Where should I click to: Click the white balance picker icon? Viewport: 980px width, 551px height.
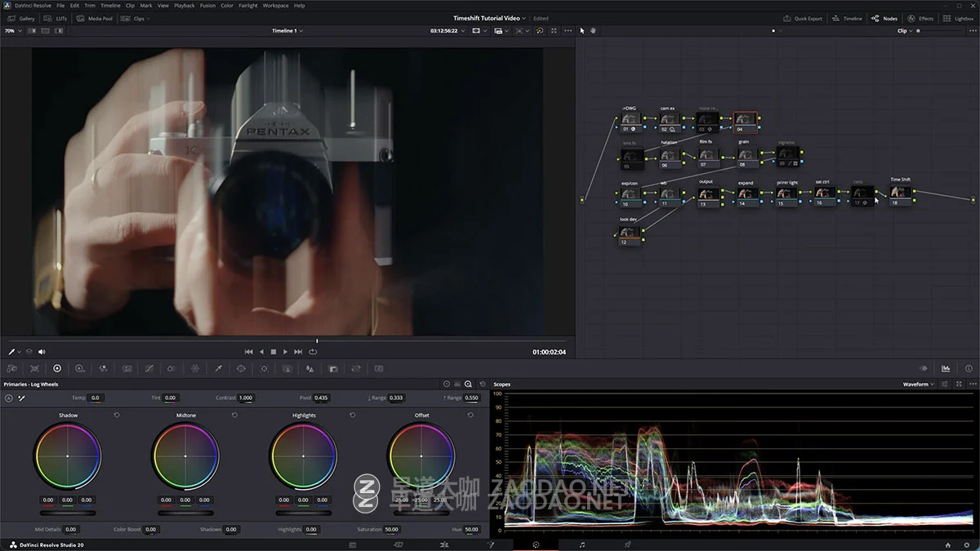click(22, 398)
